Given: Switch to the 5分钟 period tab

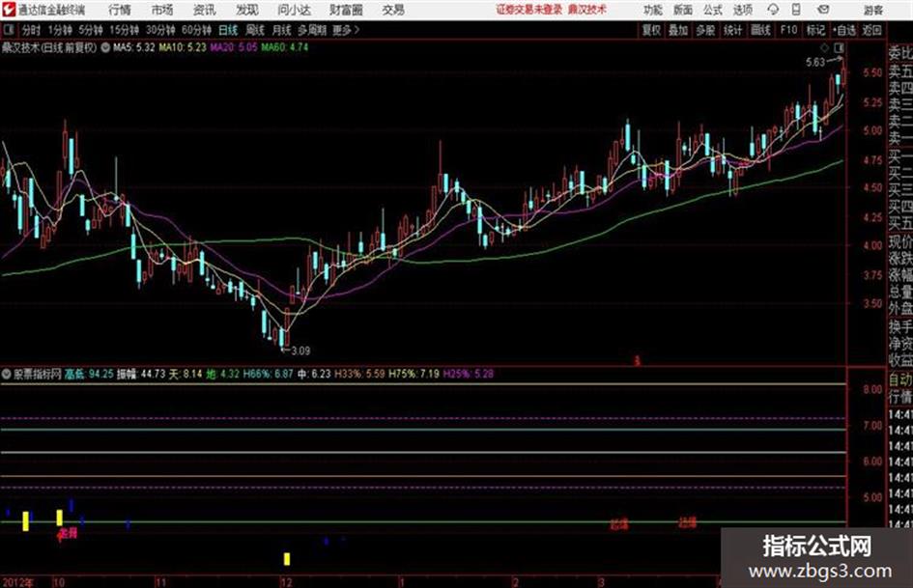Looking at the screenshot, I should click(91, 30).
